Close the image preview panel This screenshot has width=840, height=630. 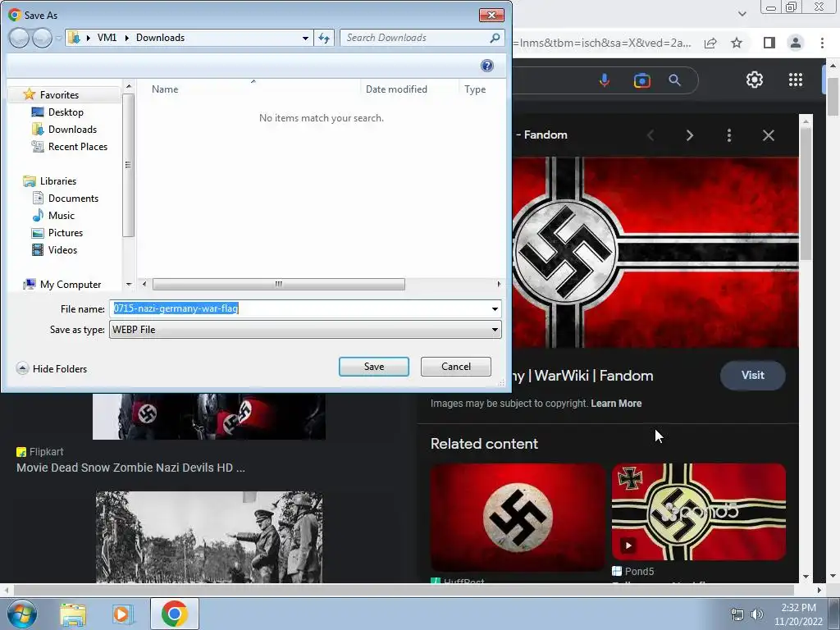pos(768,135)
